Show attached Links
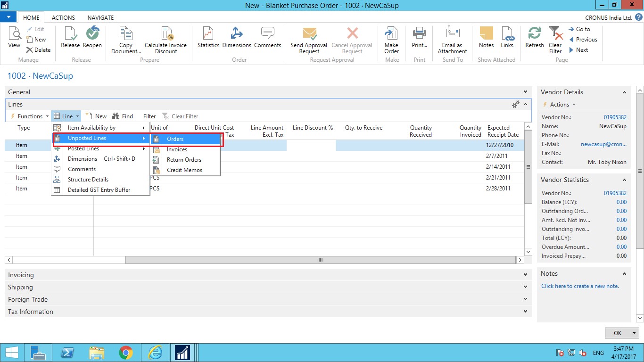 pos(507,38)
